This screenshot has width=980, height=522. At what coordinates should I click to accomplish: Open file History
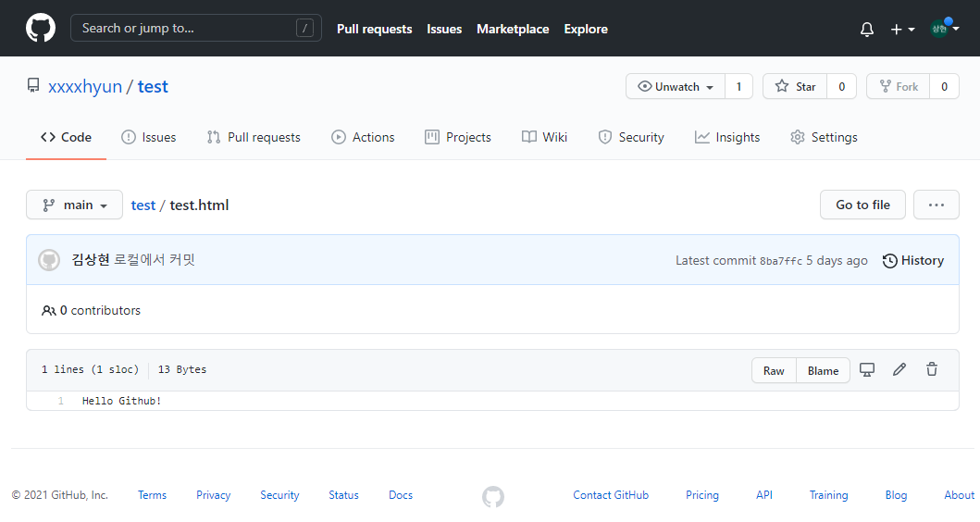point(913,261)
